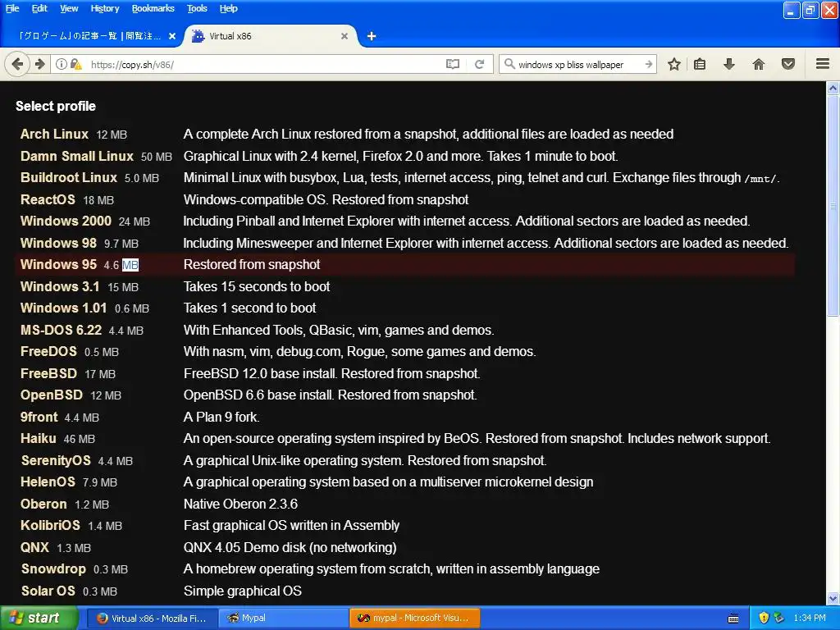840x630 pixels.
Task: Select the QNX profile
Action: tap(34, 547)
